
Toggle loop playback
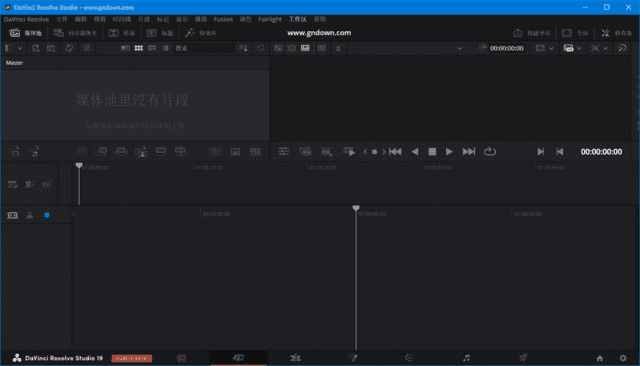490,152
